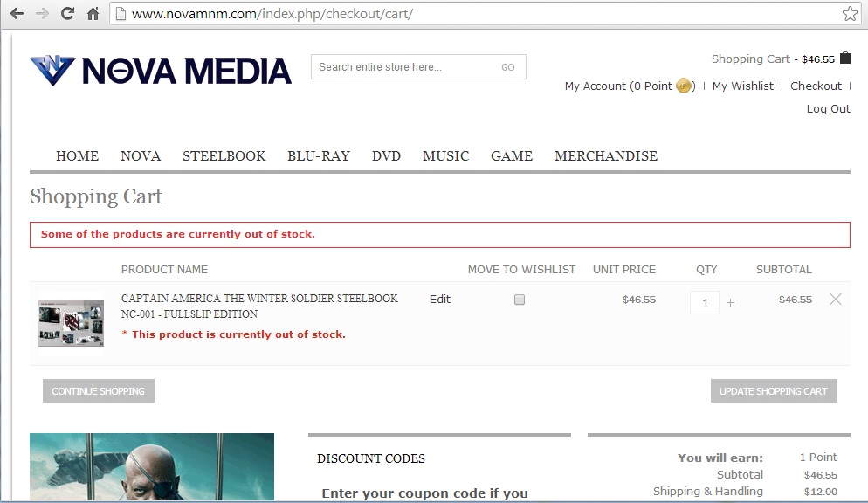Click the gold points coin icon
This screenshot has width=868, height=503.
(685, 86)
